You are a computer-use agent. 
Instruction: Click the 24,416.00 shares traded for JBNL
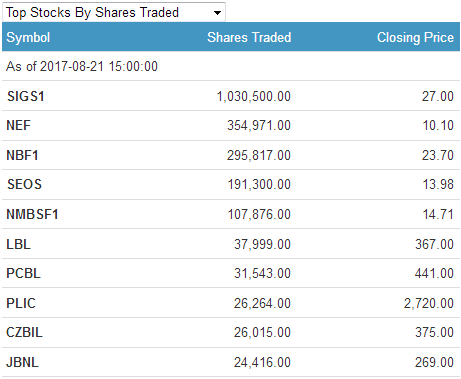(x=262, y=362)
